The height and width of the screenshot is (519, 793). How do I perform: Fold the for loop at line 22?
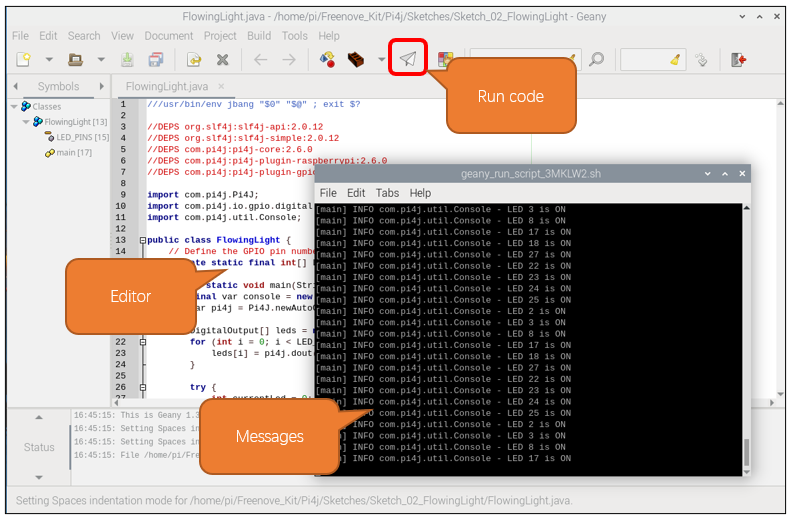[x=143, y=342]
